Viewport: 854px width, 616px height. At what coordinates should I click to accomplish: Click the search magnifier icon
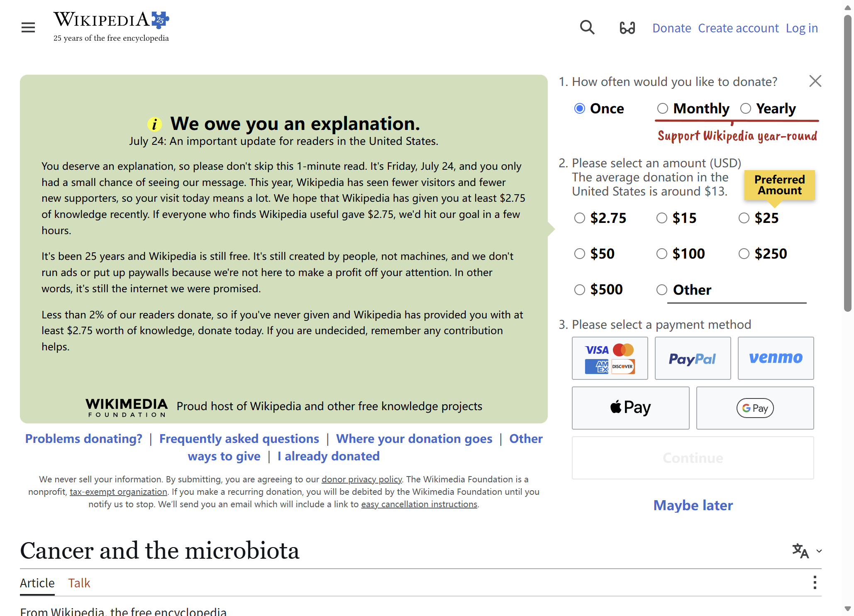coord(587,28)
